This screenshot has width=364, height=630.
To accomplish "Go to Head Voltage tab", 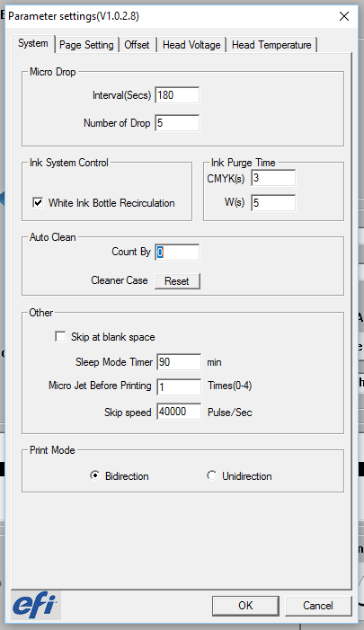I will click(x=191, y=45).
